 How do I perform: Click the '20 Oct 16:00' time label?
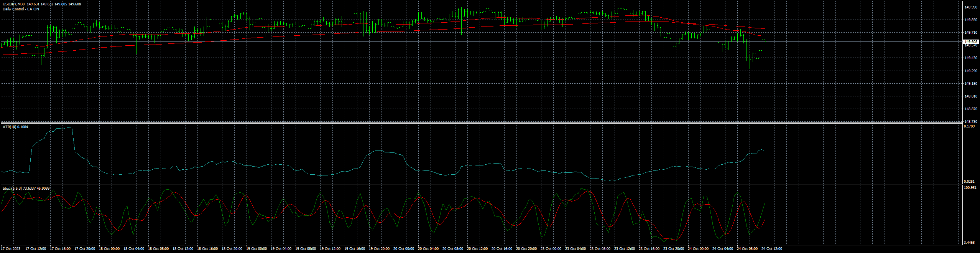(x=502, y=249)
